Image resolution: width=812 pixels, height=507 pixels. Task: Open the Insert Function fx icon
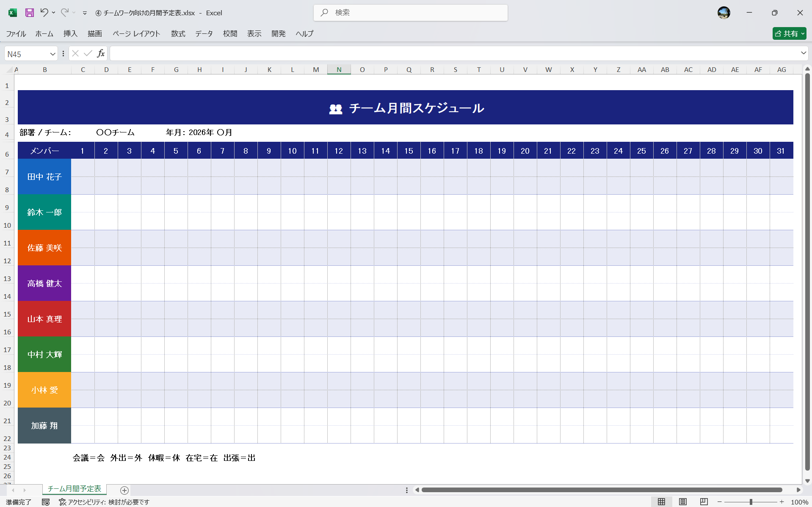tap(101, 53)
